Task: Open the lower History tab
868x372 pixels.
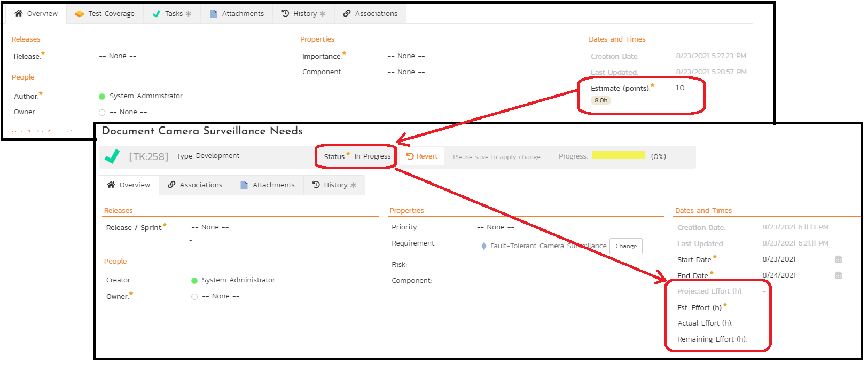Action: pos(334,185)
